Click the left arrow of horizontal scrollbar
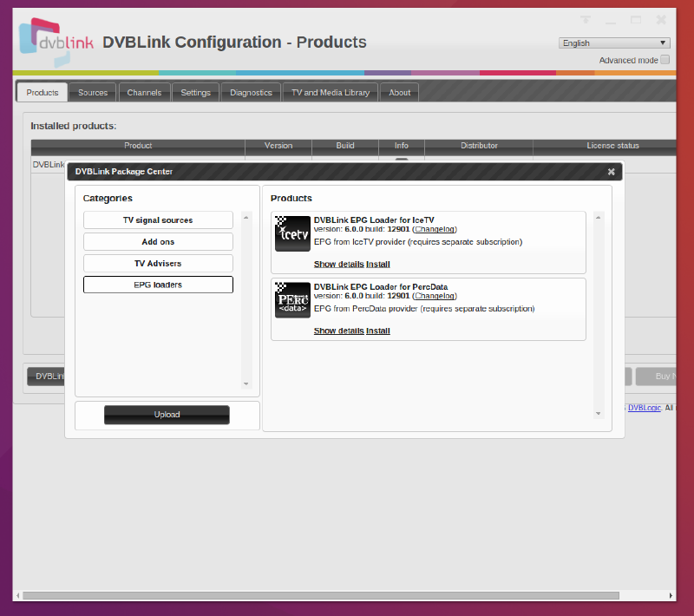Screen dimensions: 694x616 17,596
